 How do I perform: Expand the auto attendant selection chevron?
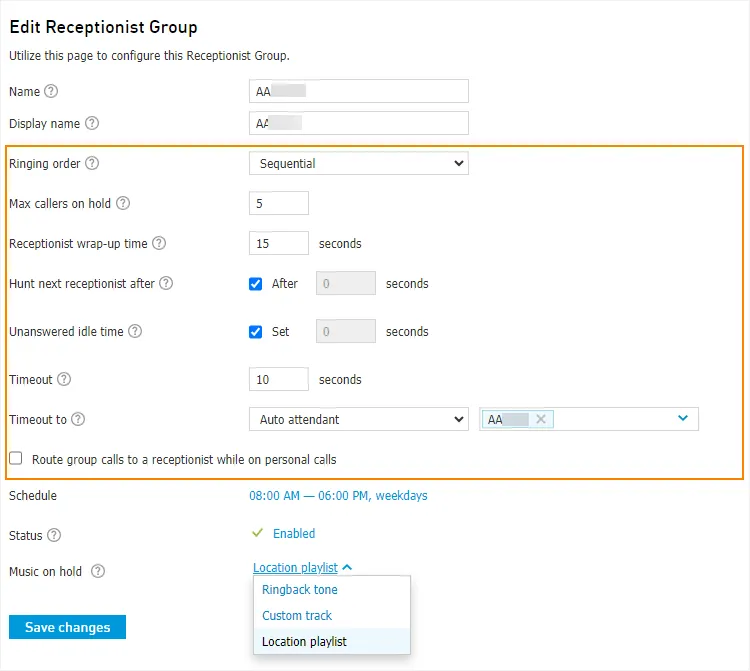683,418
